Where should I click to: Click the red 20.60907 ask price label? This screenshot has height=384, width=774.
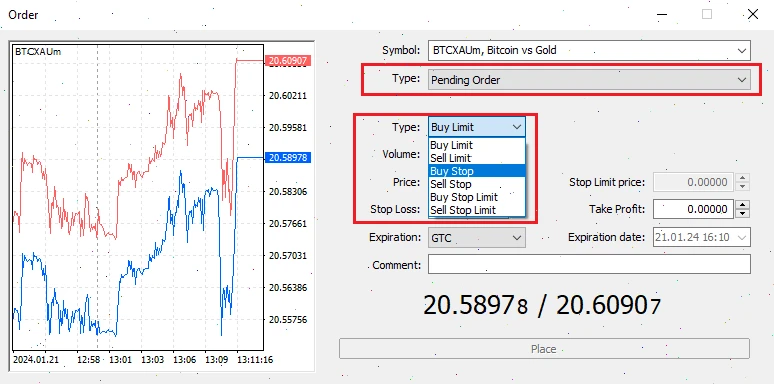[x=288, y=61]
